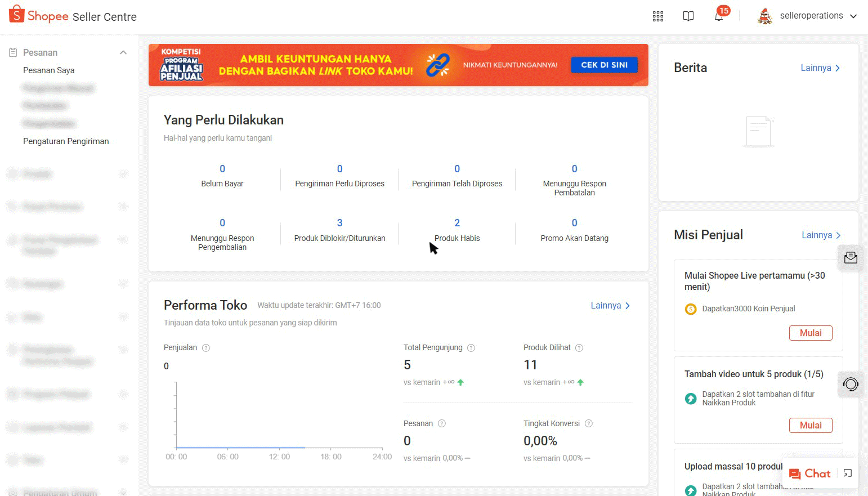The width and height of the screenshot is (868, 496).
Task: Click the Shopee Seller Centre logo
Action: click(x=73, y=16)
